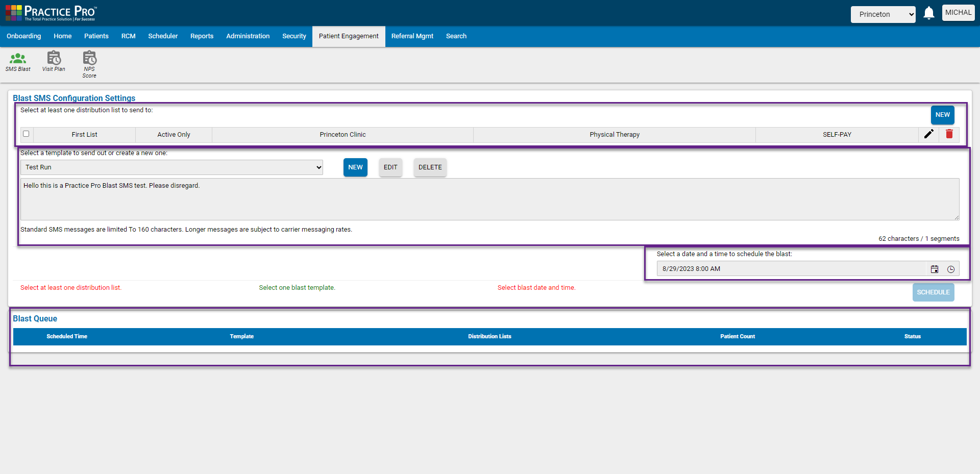Open the time picker for blast schedule
The width and height of the screenshot is (980, 474).
click(x=951, y=269)
